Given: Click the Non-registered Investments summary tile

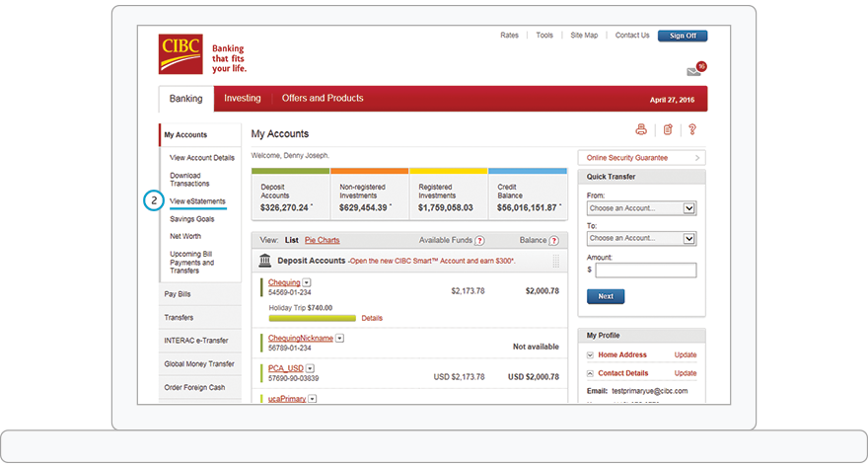Looking at the screenshot, I should [369, 195].
